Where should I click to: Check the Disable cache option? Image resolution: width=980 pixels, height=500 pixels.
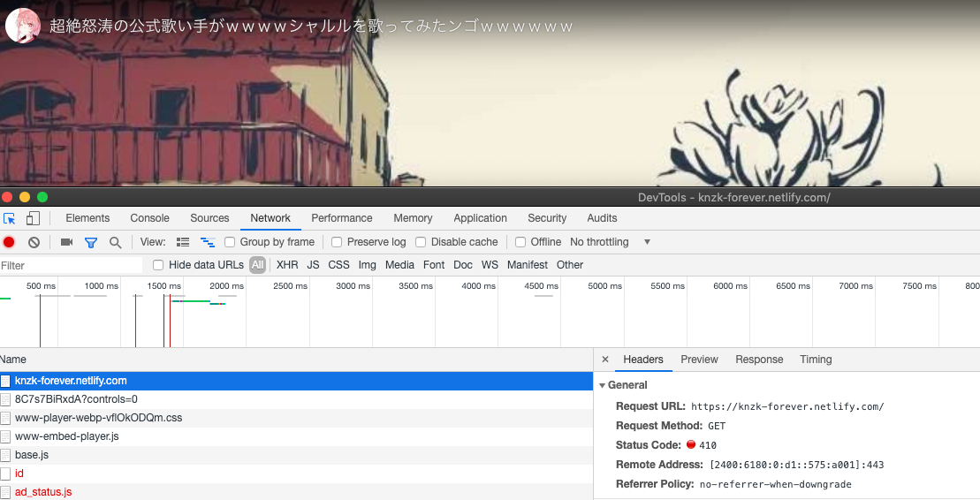coord(421,242)
